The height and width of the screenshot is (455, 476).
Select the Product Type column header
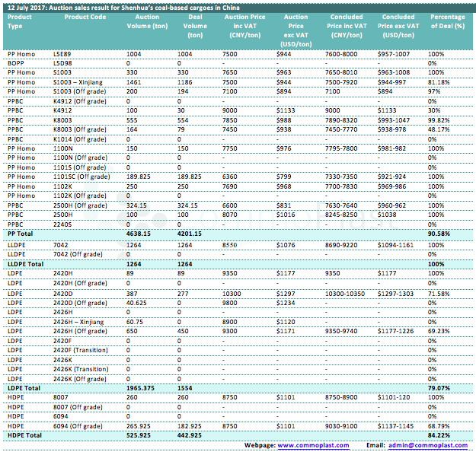tap(20, 21)
